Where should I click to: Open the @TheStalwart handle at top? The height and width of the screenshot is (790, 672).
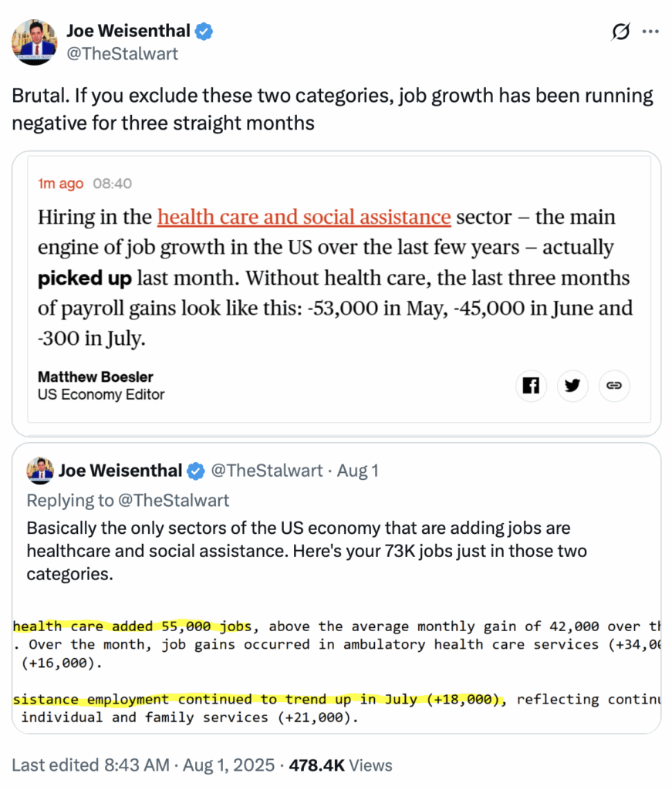(123, 53)
